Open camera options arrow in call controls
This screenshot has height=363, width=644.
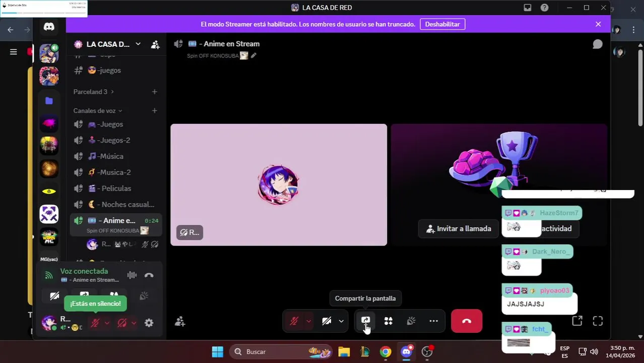click(341, 321)
